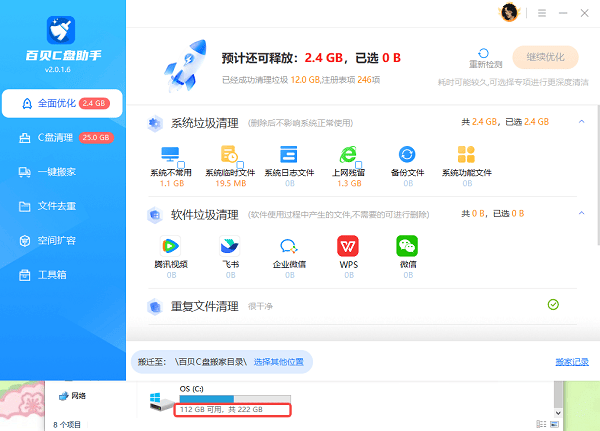Viewport: 600px width, 431px height.
Task: Select the 上网残留 browser icon
Action: 348,154
